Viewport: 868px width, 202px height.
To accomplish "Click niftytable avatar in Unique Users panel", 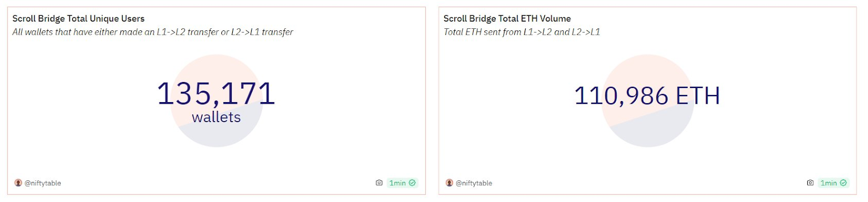I will click(x=18, y=183).
